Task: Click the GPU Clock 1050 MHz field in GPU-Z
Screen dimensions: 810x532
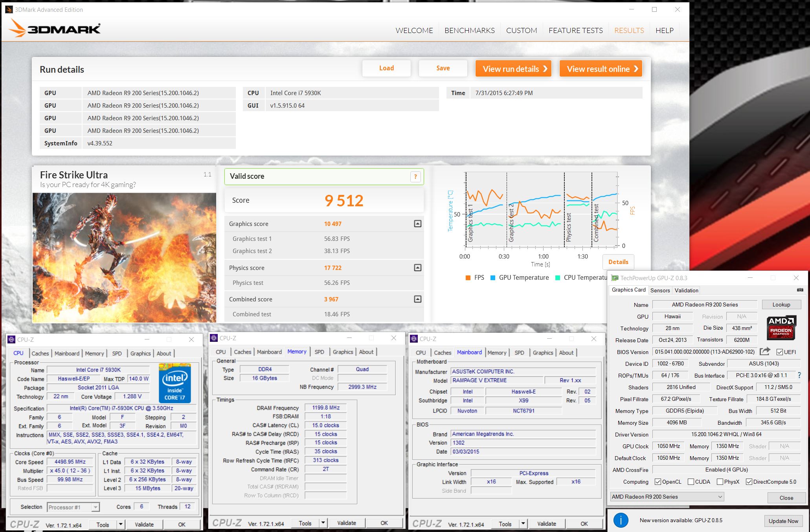Action: [669, 446]
